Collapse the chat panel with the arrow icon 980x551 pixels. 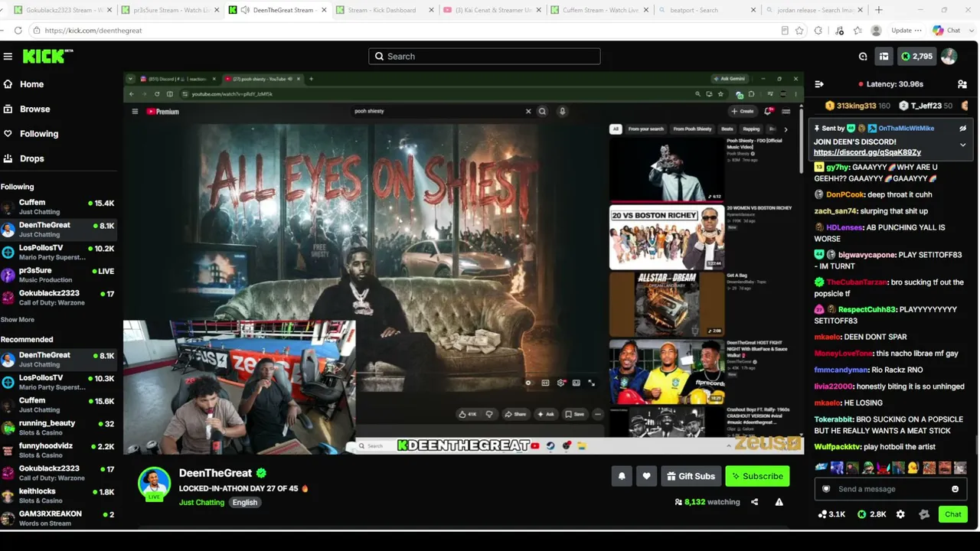[x=818, y=84]
